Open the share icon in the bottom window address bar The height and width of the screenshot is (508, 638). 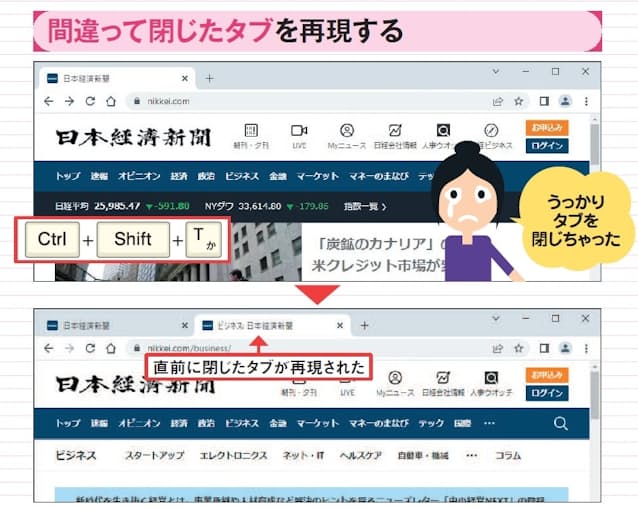pyautogui.click(x=498, y=348)
